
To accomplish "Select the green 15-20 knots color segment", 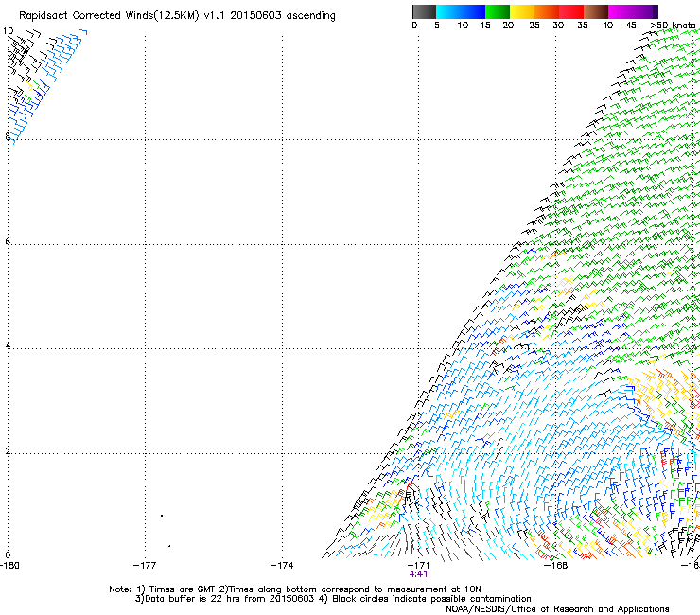I will pos(498,11).
